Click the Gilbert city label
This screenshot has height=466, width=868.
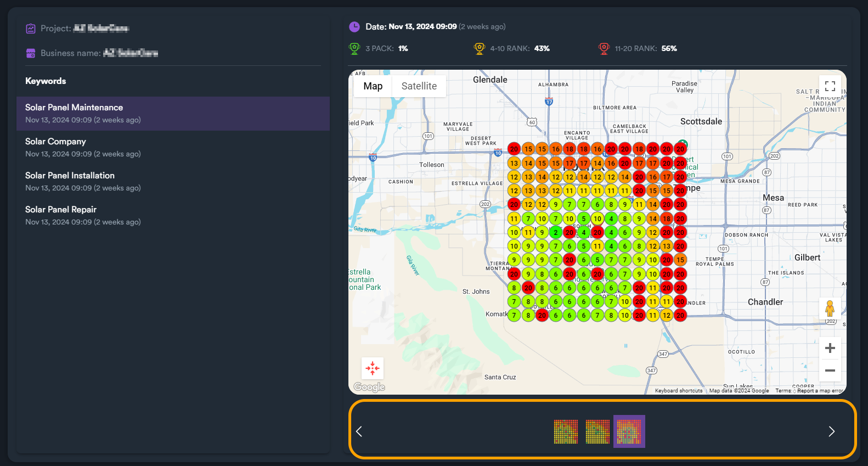tap(807, 257)
